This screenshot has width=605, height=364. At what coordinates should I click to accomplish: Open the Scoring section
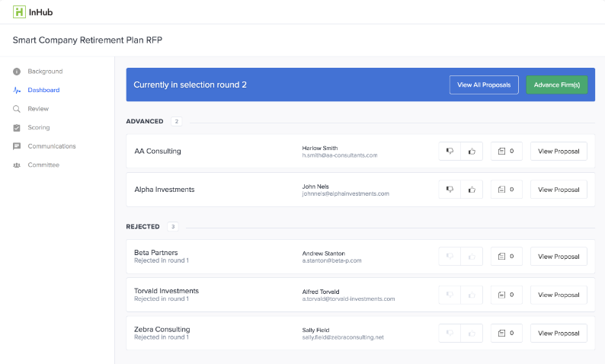click(39, 128)
